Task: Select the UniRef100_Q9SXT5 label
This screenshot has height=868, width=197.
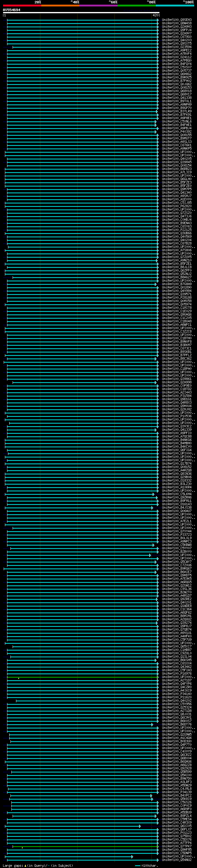Action: pyautogui.click(x=177, y=43)
